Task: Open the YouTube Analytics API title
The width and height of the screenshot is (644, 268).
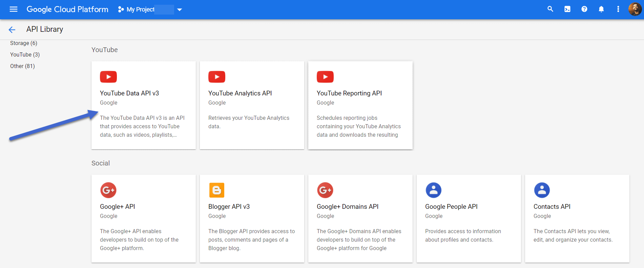Action: [240, 93]
